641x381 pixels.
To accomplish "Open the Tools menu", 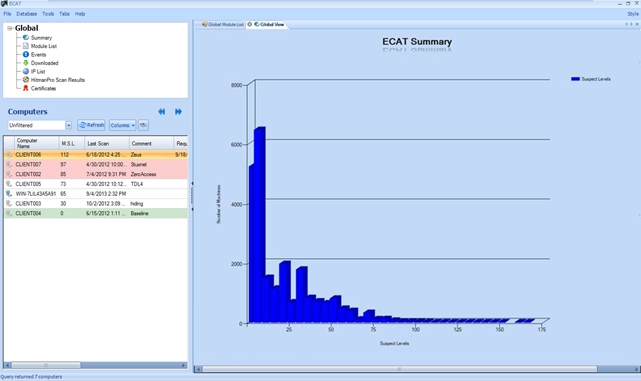I will [x=48, y=14].
